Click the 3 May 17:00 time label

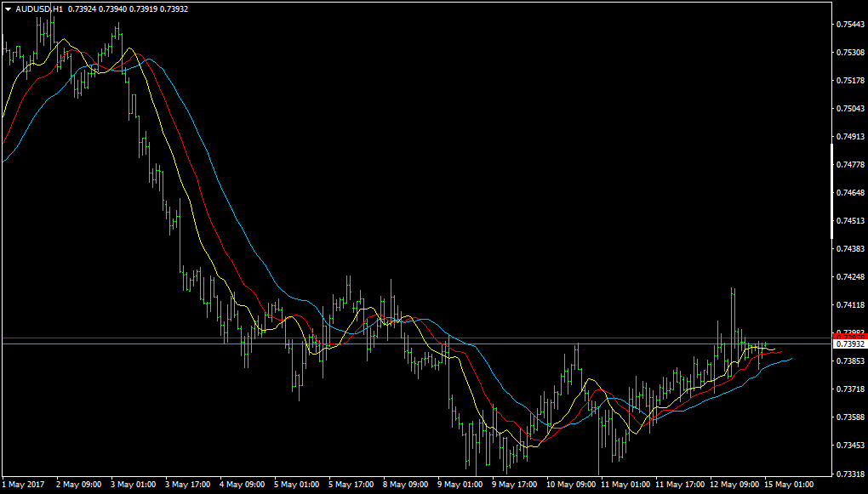pos(188,484)
